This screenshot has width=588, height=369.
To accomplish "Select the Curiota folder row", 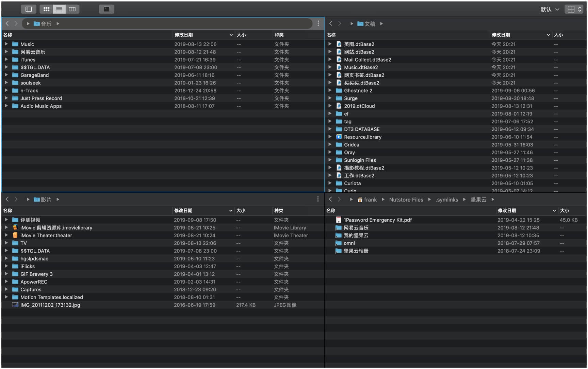I will [x=456, y=183].
